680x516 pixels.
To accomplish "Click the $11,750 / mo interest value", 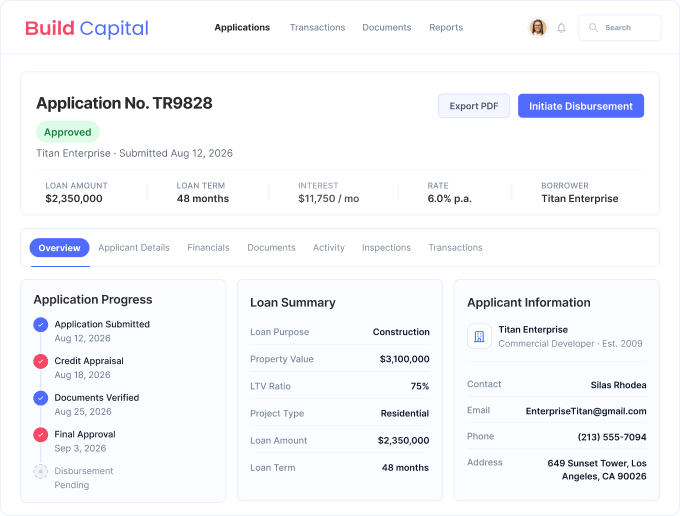I will coord(328,199).
